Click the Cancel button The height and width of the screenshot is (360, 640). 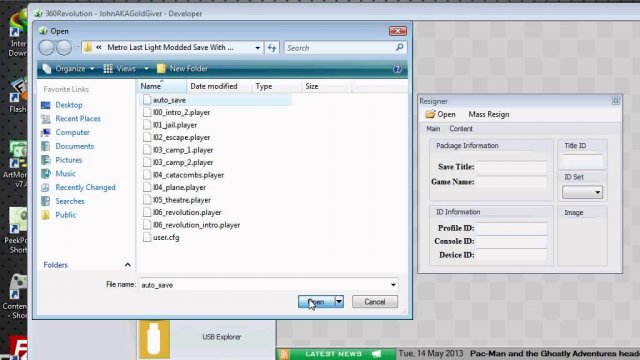[375, 302]
